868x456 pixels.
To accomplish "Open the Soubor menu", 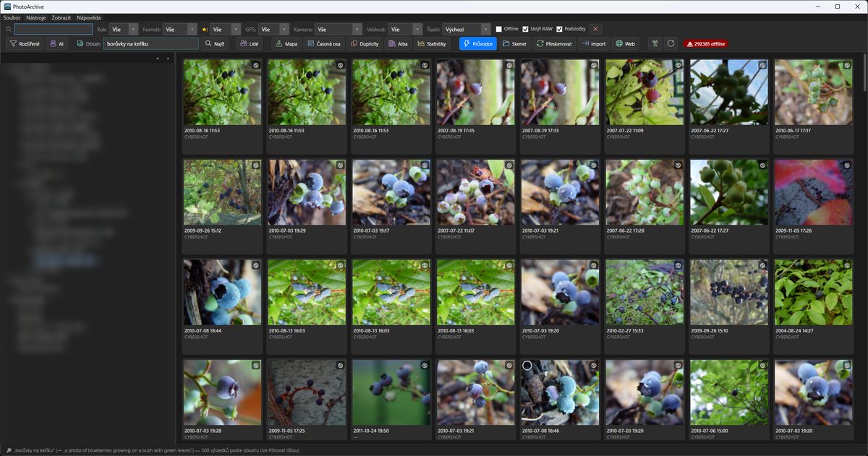I will 12,17.
